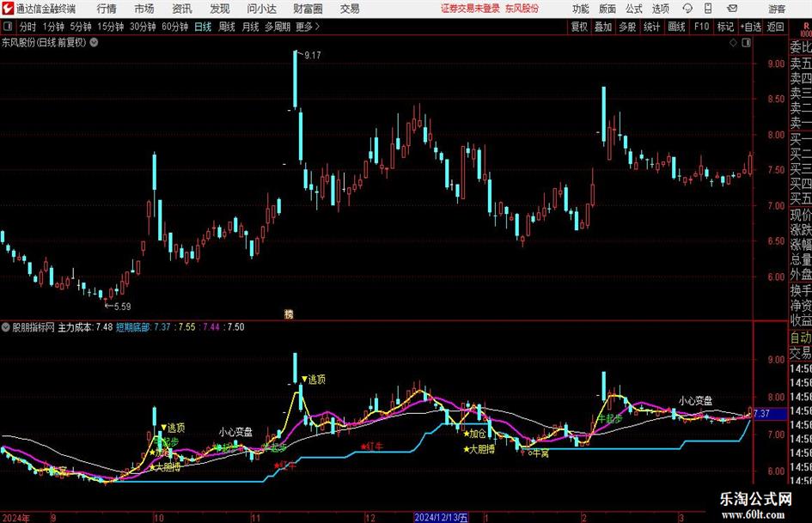812x523 pixels.
Task: Switch to the 分时 period tab
Action: point(27,27)
